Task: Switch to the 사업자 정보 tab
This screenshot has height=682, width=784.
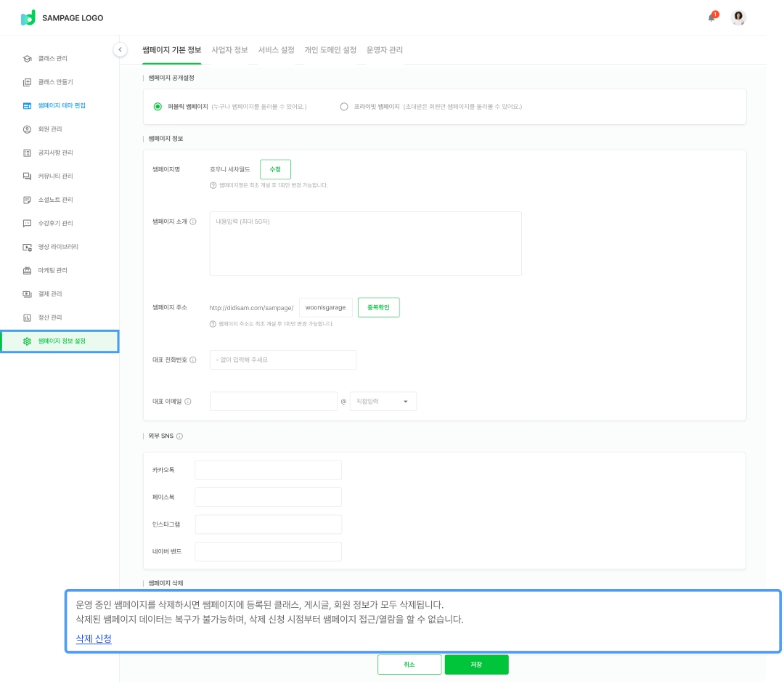Action: [229, 50]
